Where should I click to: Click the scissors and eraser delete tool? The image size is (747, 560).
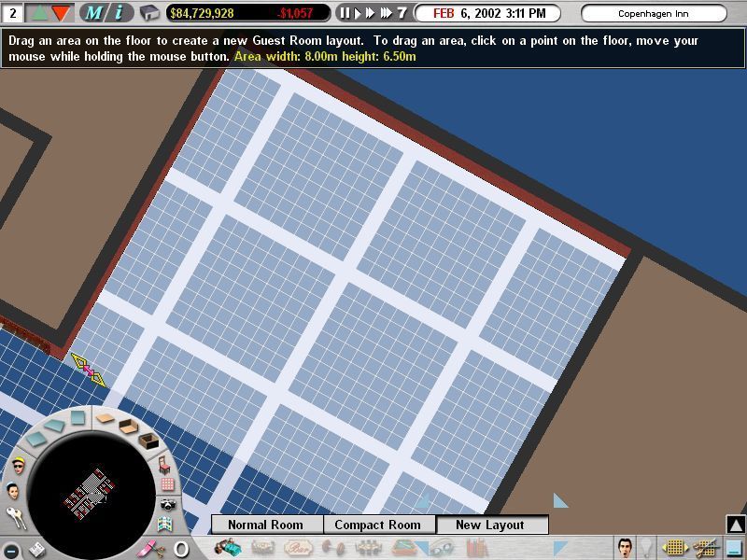(x=149, y=548)
